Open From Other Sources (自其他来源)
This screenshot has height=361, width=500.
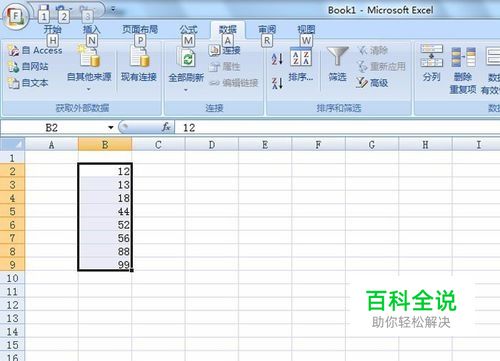89,68
